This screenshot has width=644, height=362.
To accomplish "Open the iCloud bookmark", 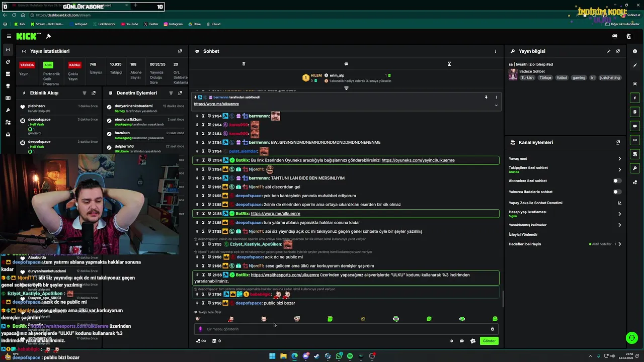I will 214,24.
